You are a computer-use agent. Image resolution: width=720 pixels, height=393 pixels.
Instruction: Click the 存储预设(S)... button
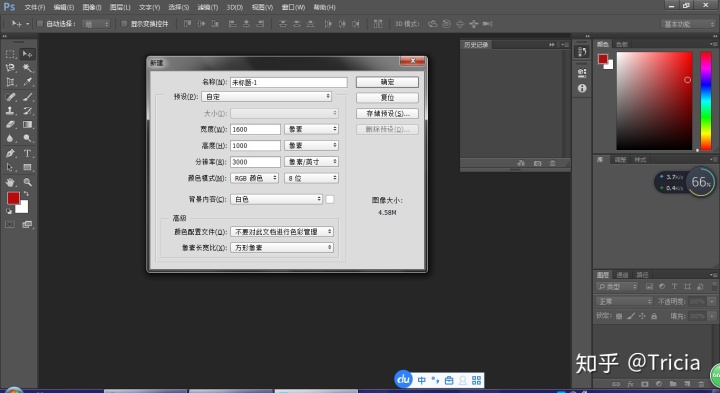point(387,113)
